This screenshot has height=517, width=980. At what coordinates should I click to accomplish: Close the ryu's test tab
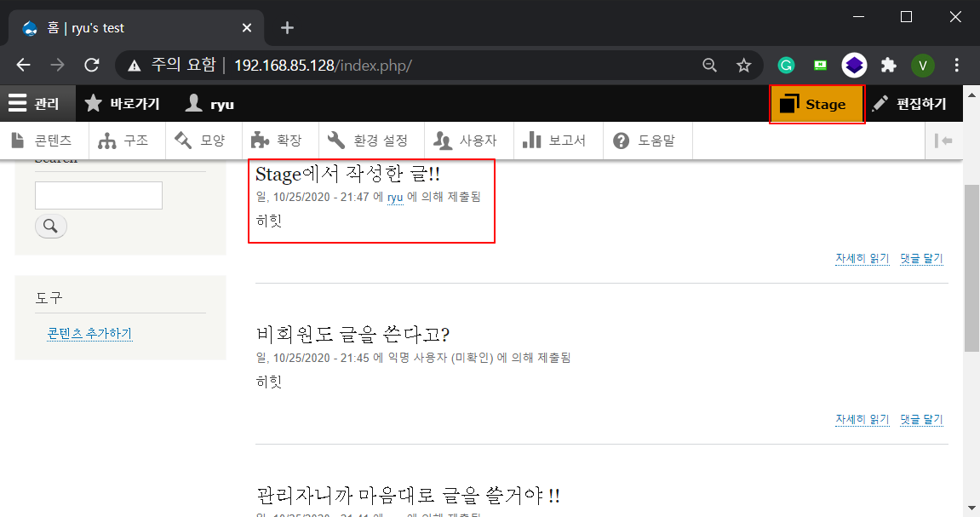pyautogui.click(x=247, y=28)
